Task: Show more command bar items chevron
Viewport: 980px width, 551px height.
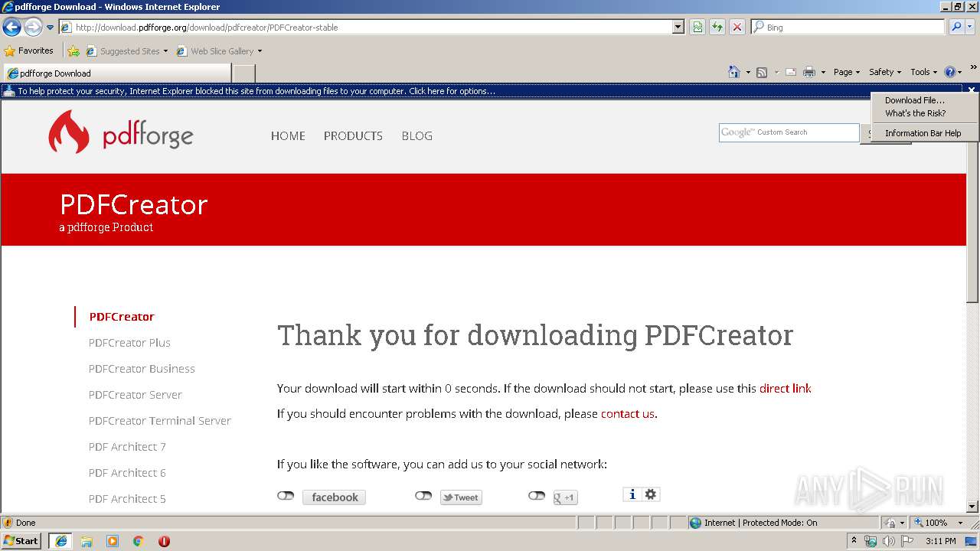Action: coord(973,68)
